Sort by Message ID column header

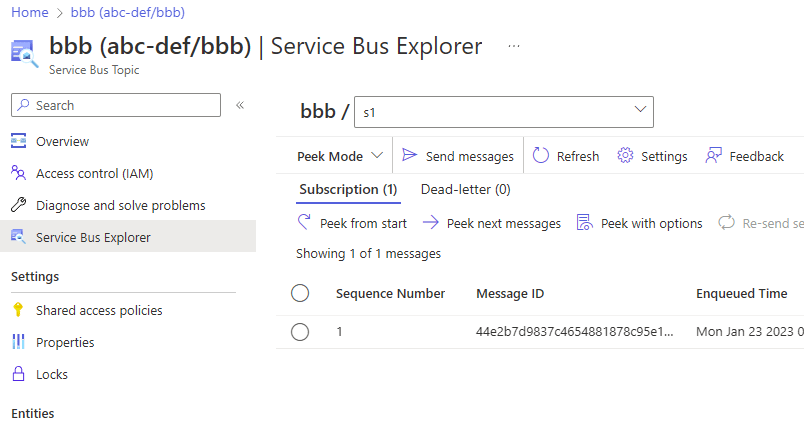pos(510,294)
